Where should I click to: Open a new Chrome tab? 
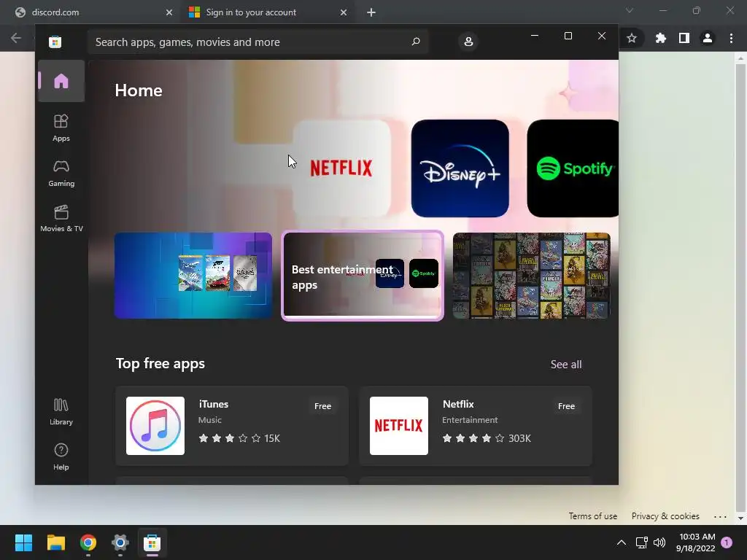(371, 12)
